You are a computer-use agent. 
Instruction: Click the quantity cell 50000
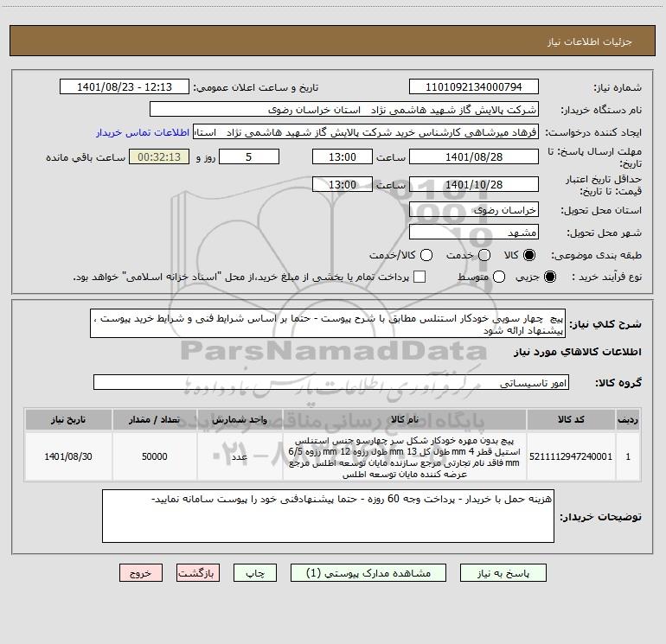[155, 456]
